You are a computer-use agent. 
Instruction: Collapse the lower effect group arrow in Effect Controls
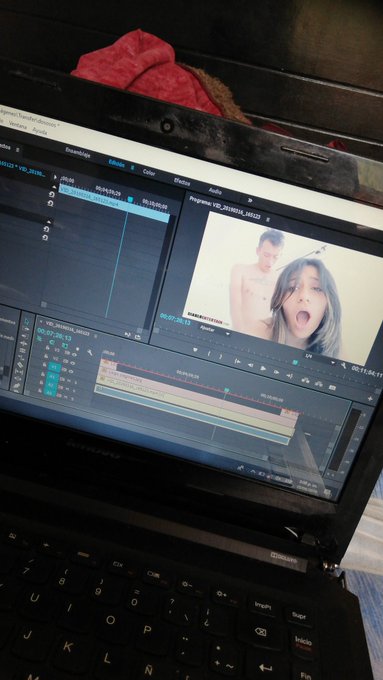[49, 221]
